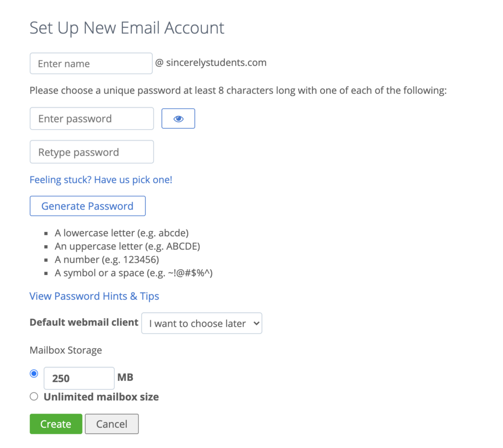
Task: Focus the Enter password field
Action: 91,118
